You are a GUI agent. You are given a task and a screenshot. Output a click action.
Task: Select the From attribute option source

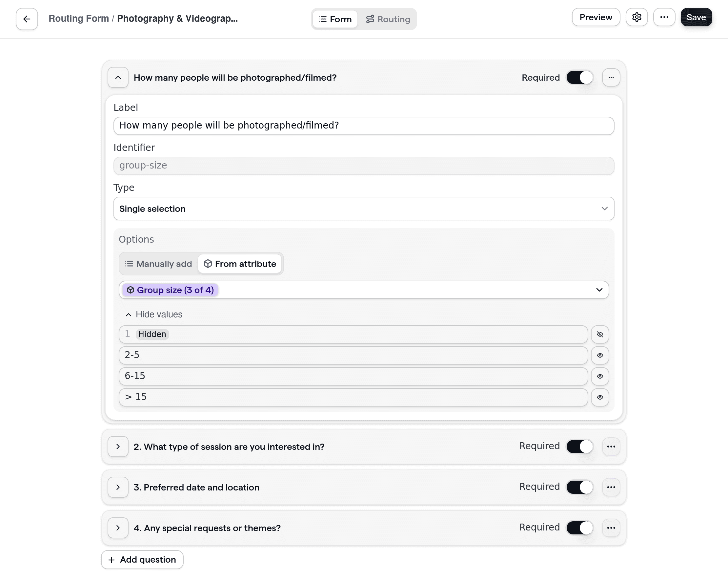tap(240, 264)
